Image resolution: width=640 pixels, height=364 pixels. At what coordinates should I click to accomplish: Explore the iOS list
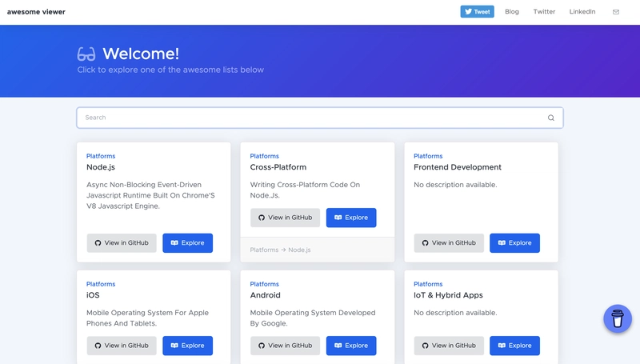188,346
